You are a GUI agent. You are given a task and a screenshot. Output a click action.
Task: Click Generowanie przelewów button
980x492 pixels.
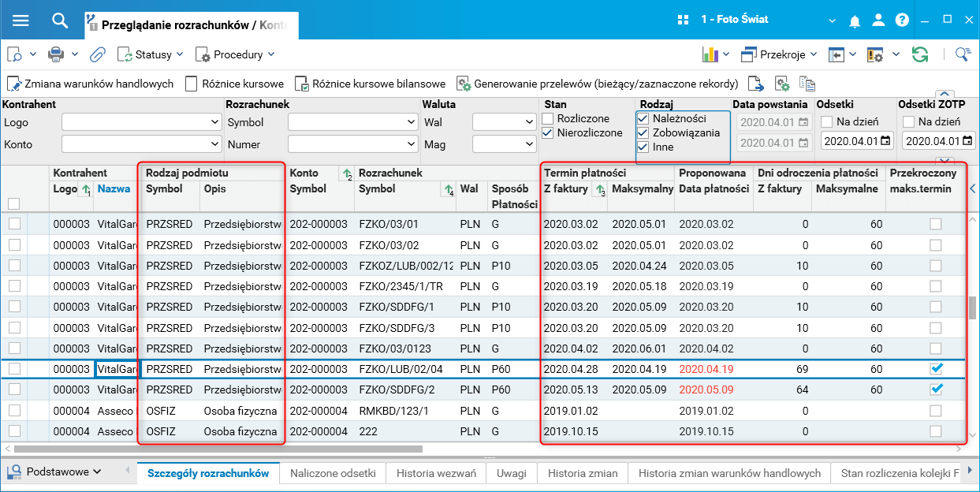[x=598, y=84]
